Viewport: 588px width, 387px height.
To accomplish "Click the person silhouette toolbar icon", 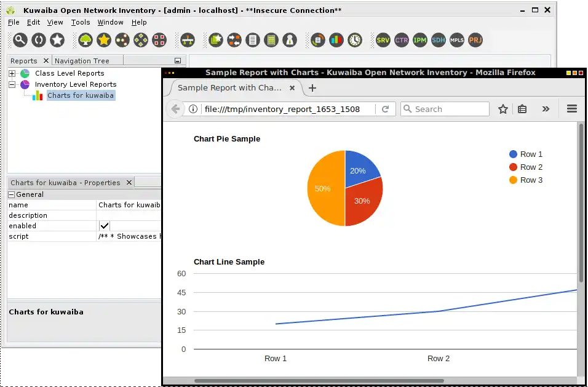I will coord(290,40).
